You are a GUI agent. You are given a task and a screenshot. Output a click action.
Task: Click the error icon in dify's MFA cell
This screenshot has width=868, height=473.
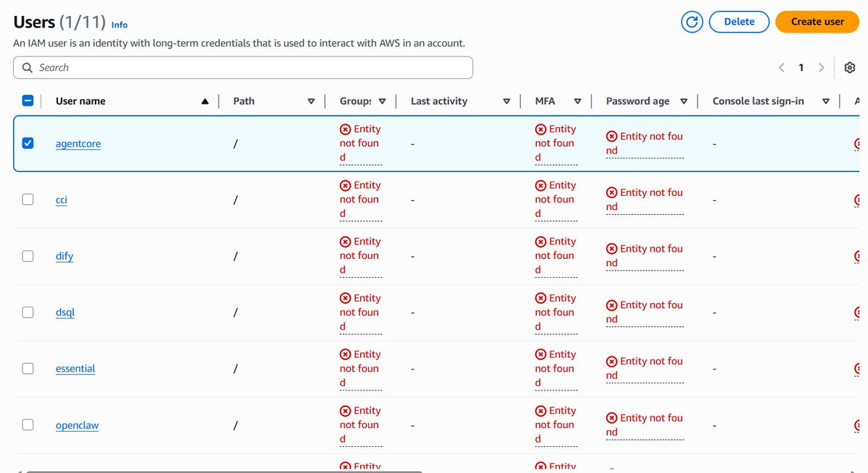[x=541, y=242]
